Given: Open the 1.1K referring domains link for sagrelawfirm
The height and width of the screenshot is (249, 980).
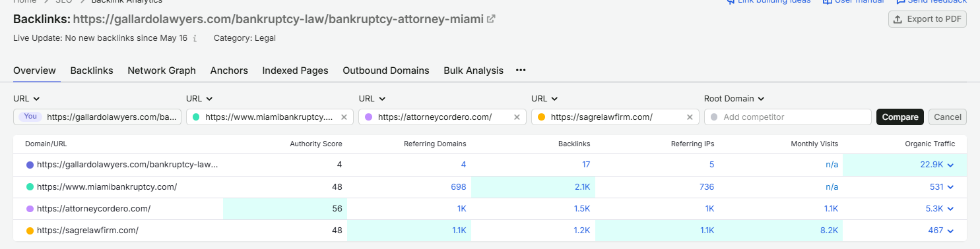Looking at the screenshot, I should pyautogui.click(x=459, y=231).
